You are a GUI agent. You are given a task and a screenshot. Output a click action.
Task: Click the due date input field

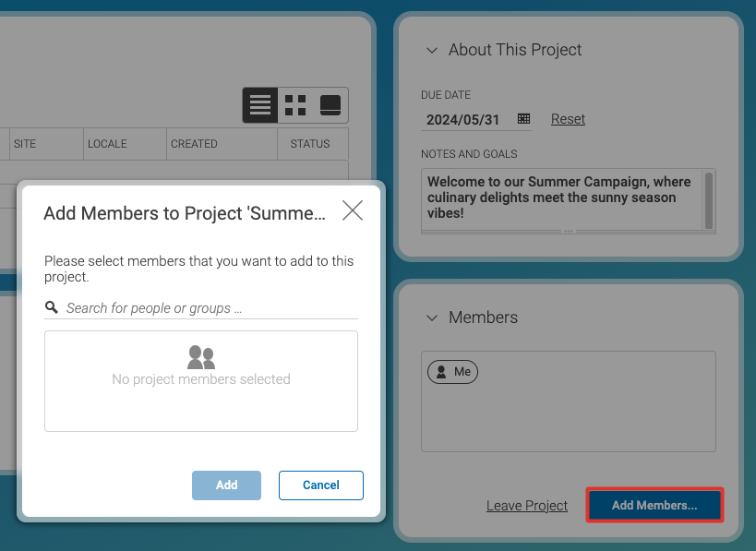[463, 120]
